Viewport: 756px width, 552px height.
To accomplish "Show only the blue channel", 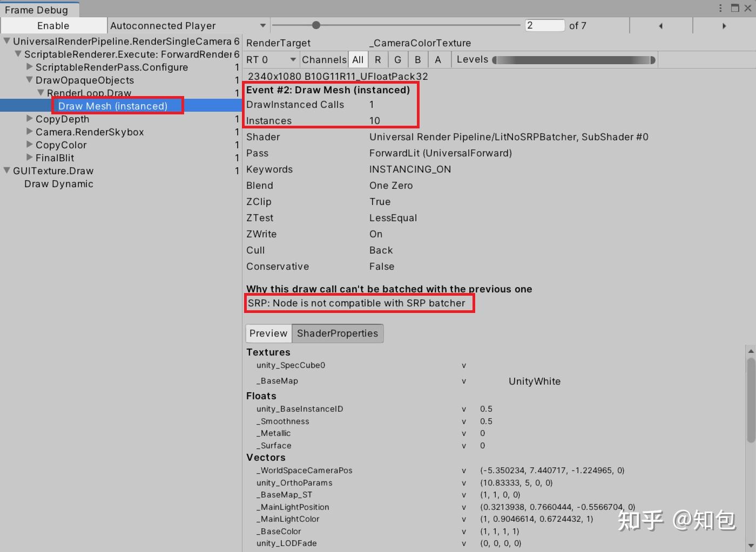I will (x=417, y=59).
